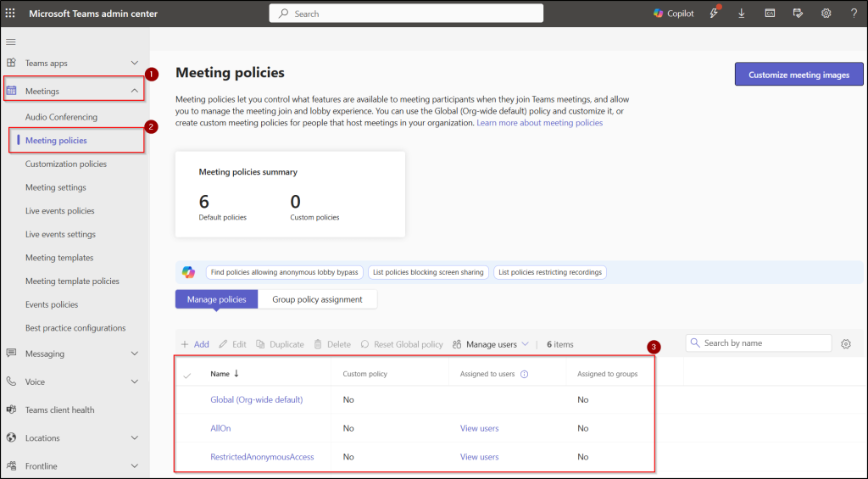The width and height of the screenshot is (868, 479).
Task: Switch to the Manage policies tab
Action: point(216,299)
